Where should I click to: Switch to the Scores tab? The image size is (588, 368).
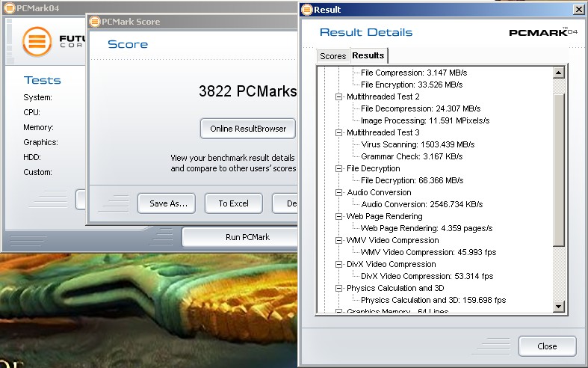click(x=332, y=56)
